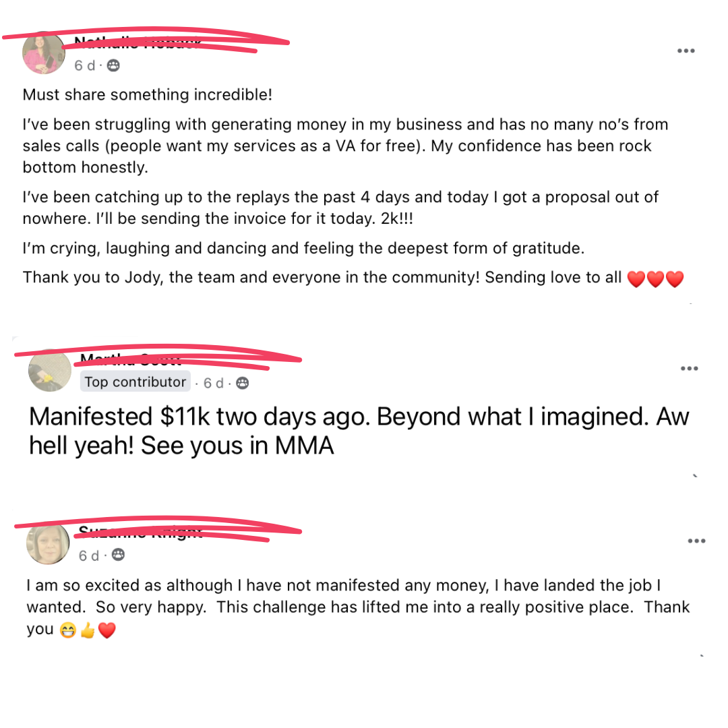
Task: Click the Top contributor badge
Action: (135, 382)
